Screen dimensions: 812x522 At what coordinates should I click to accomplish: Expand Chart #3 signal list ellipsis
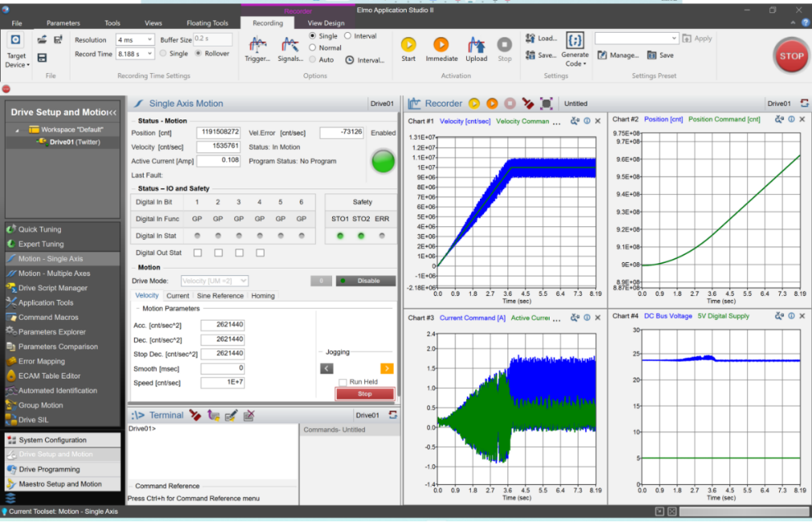(557, 320)
